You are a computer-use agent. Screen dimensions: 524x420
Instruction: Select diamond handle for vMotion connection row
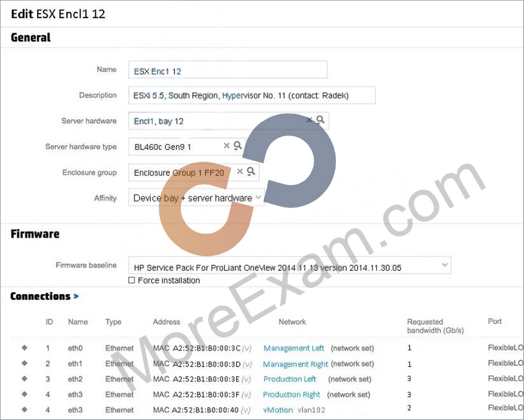[x=24, y=409]
